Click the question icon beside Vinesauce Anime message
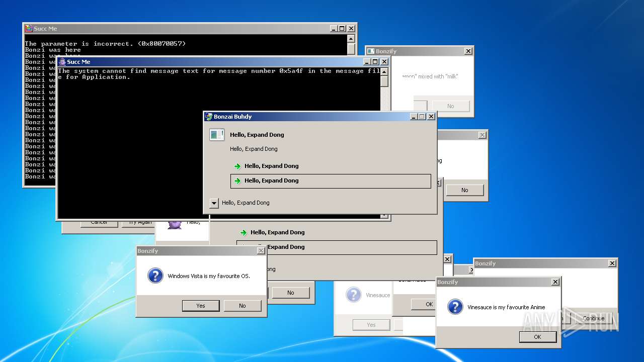 click(455, 307)
